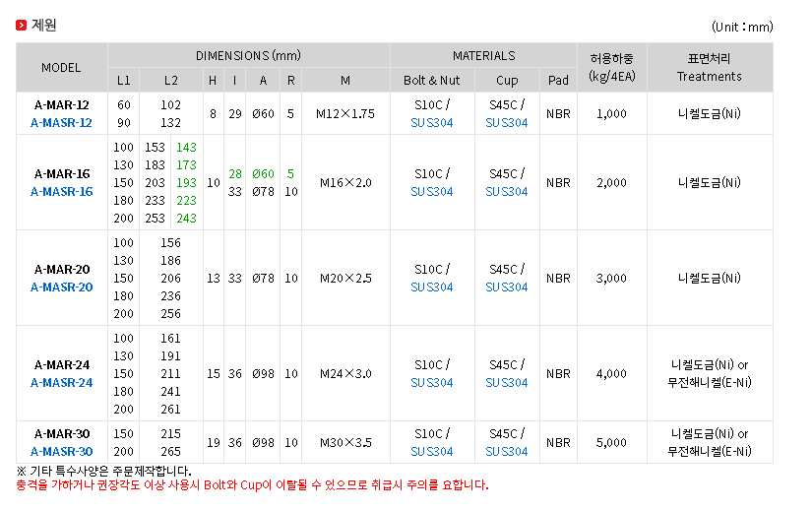
Task: Click green L2 value 243
Action: pyautogui.click(x=186, y=219)
